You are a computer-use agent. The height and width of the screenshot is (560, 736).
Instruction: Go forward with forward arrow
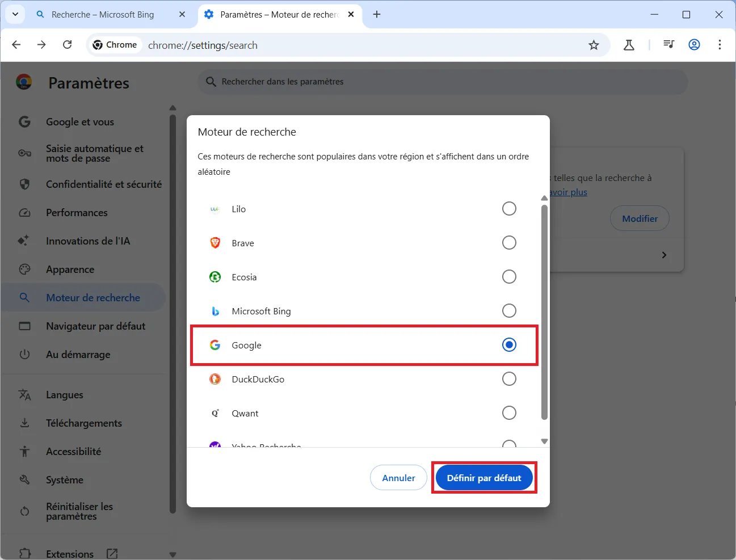41,44
